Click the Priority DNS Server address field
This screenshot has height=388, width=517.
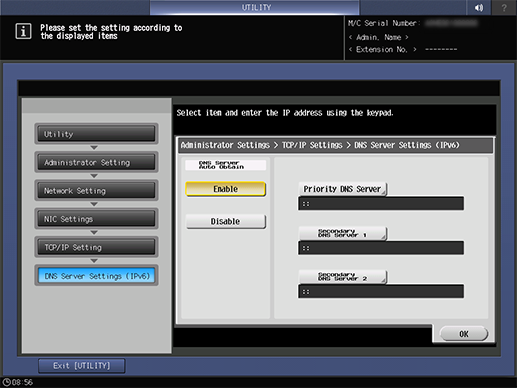tap(381, 203)
